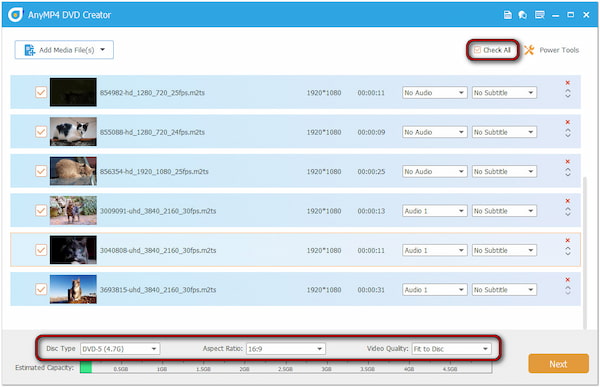Click the AnyMP4 DVD Creator logo icon
The width and height of the screenshot is (600, 387).
click(x=15, y=15)
